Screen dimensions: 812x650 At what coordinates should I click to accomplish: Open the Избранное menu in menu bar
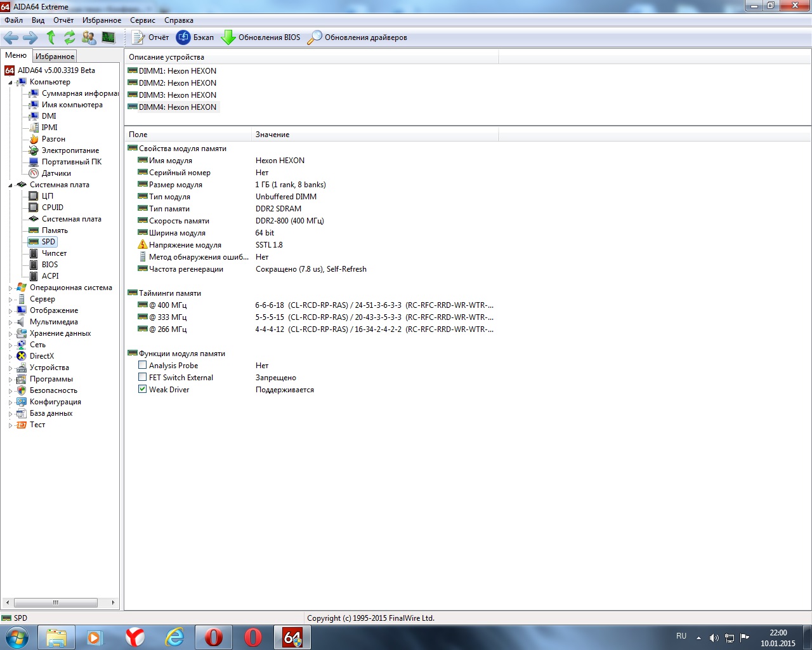[x=101, y=20]
